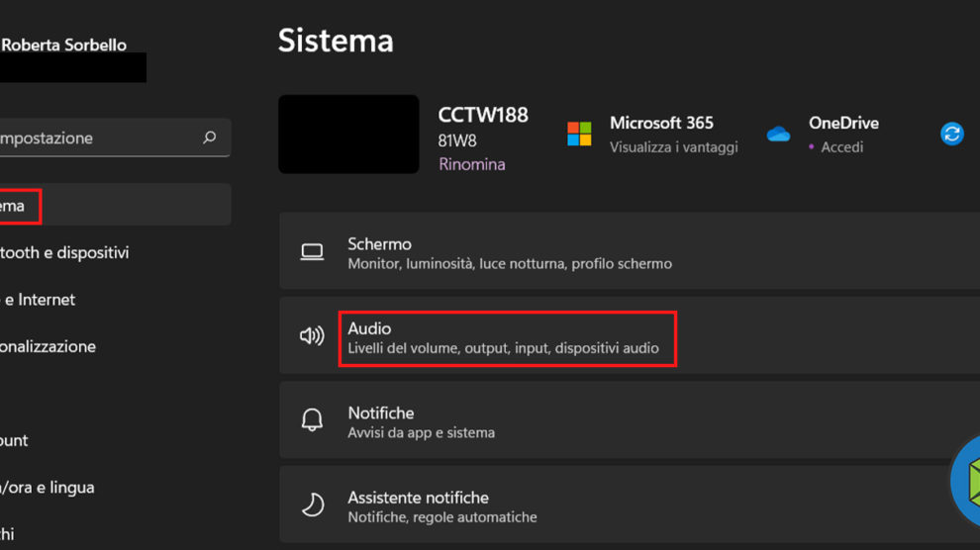
Task: Click the OneDrive cloud icon
Action: (x=779, y=135)
